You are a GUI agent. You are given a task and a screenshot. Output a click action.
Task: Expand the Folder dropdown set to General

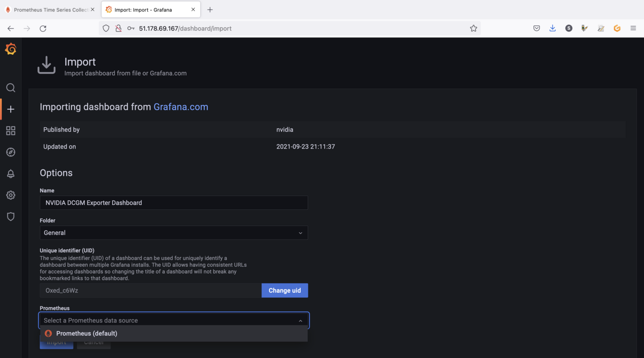coord(174,233)
